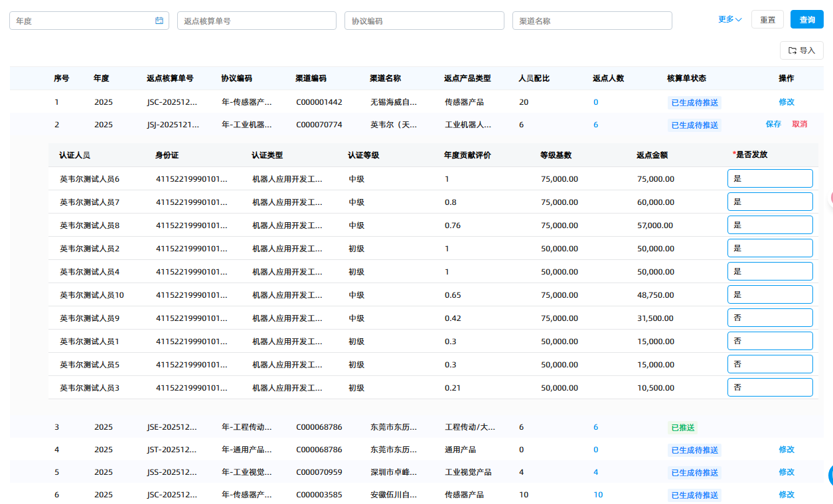This screenshot has width=833, height=504.
Task: Click the 协议编码 input field
Action: pos(424,20)
